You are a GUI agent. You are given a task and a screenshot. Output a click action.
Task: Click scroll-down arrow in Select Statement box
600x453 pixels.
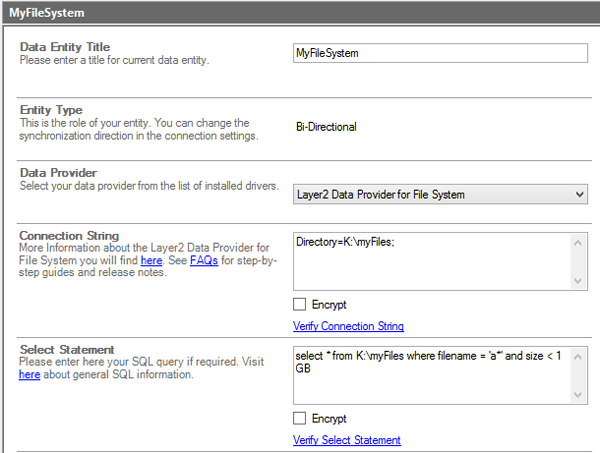(579, 396)
